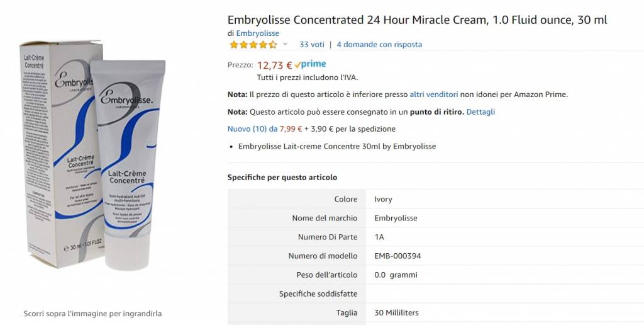Viewport: 644px width, 325px height.
Task: Click the product title heading
Action: (417, 20)
